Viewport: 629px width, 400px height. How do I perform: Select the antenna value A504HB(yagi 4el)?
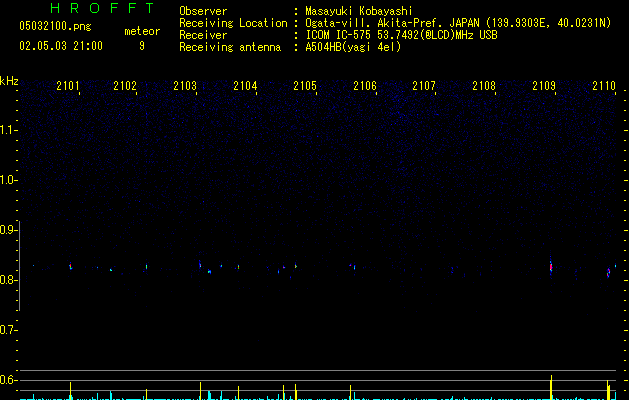tap(353, 47)
